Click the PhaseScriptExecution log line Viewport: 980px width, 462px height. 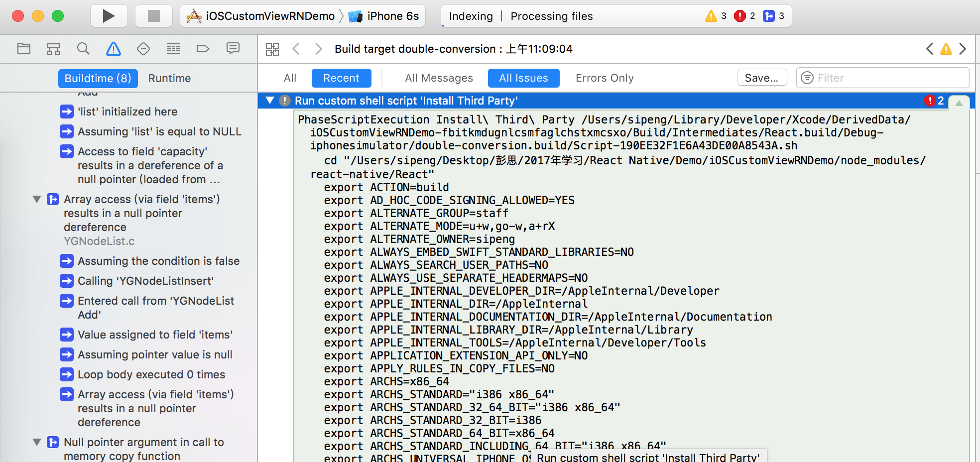pos(604,132)
